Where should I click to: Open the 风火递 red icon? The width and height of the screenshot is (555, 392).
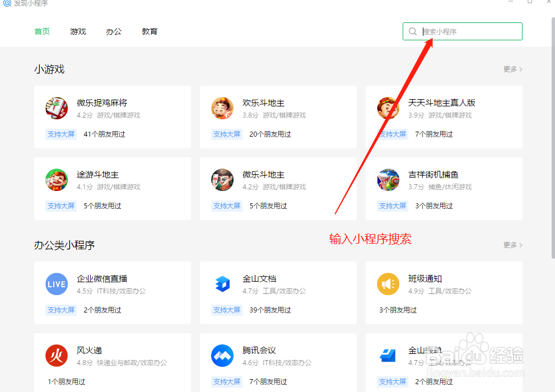tap(57, 356)
